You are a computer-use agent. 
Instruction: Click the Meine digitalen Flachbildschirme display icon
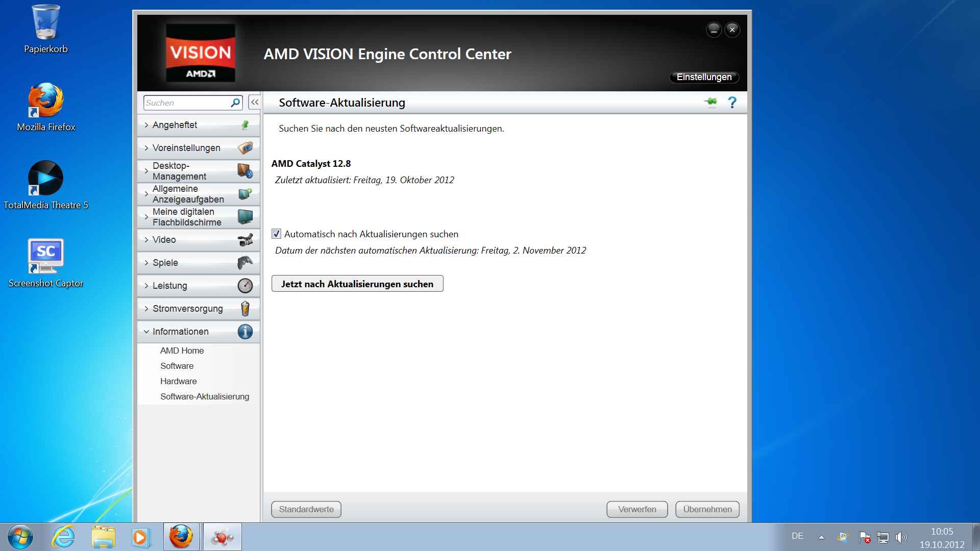[x=245, y=217]
